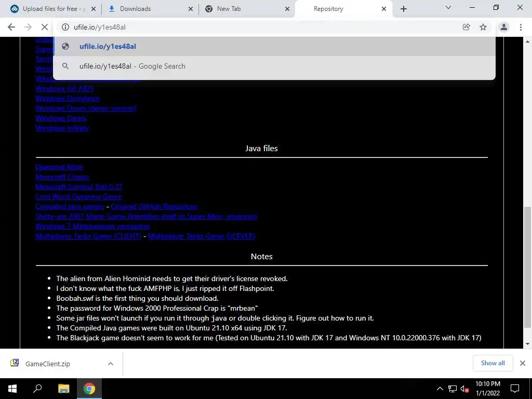Open taskbar search magnifier

click(x=37, y=389)
